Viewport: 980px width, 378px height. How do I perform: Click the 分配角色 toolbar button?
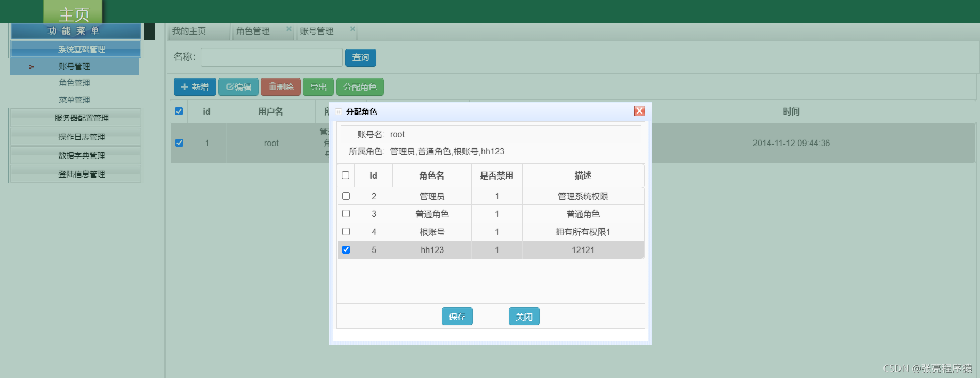pyautogui.click(x=360, y=87)
